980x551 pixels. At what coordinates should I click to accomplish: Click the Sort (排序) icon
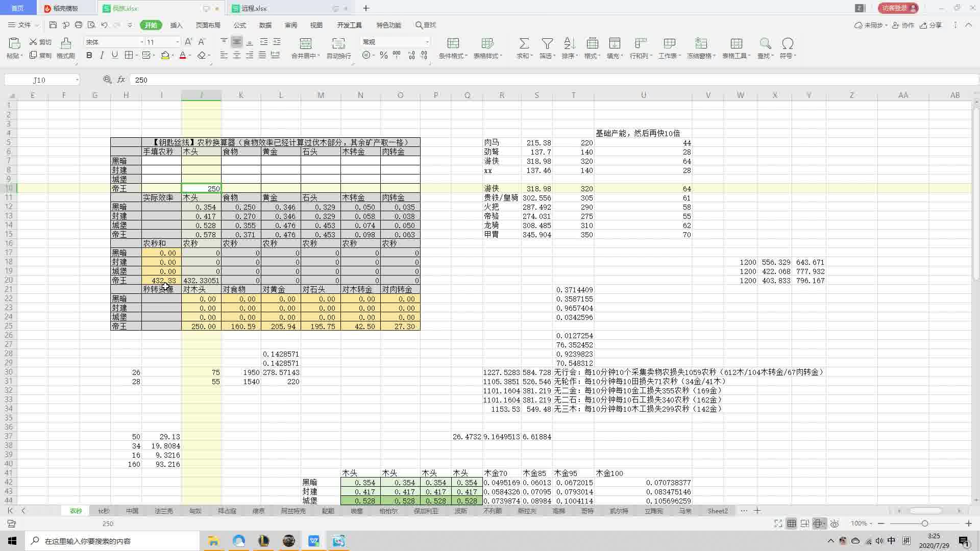point(570,43)
